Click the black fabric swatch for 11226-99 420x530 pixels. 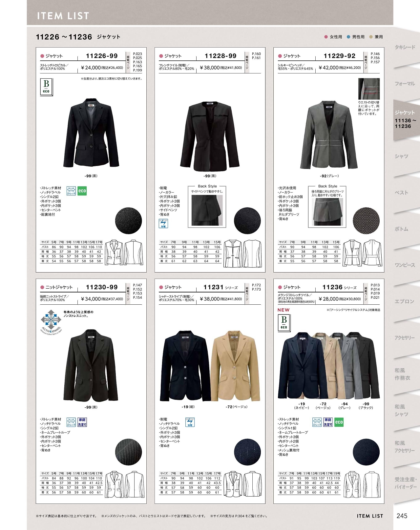pos(128,220)
